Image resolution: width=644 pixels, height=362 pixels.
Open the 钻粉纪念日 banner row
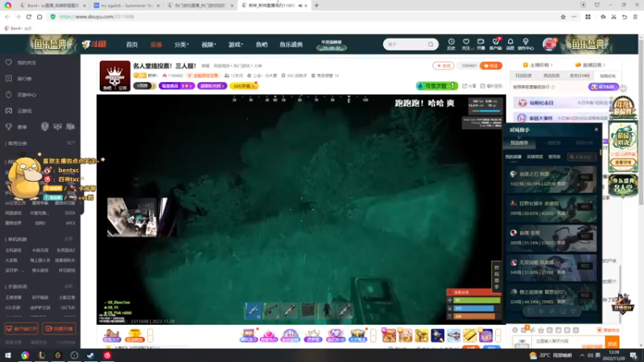561,103
